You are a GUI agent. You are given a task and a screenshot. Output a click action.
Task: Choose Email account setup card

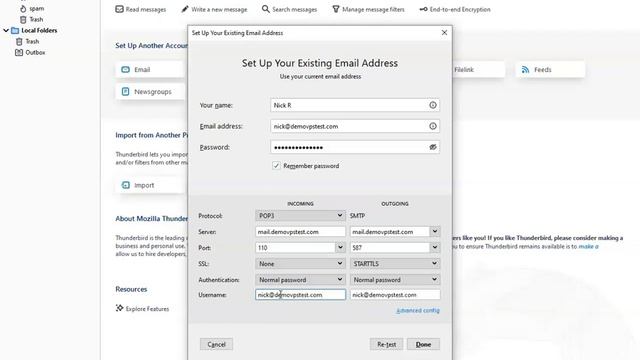coord(151,70)
